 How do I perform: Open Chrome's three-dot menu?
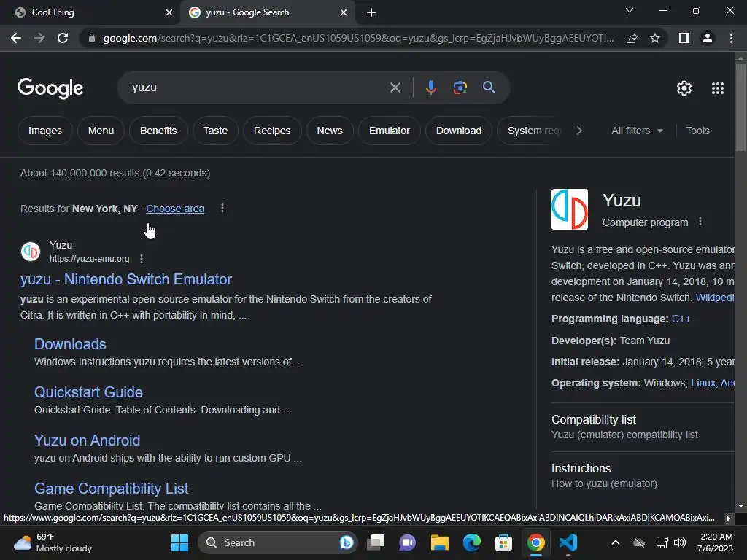pos(731,38)
